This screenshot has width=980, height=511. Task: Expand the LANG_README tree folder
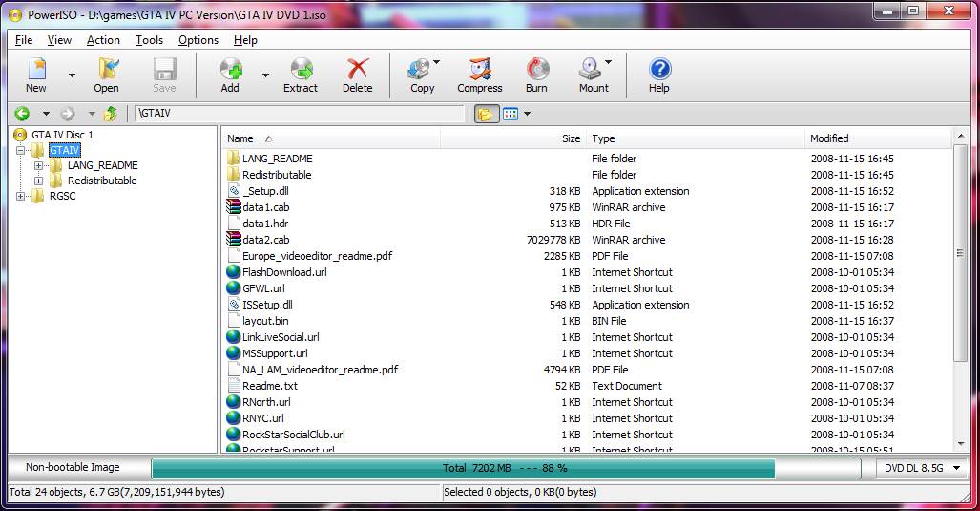pyautogui.click(x=39, y=166)
